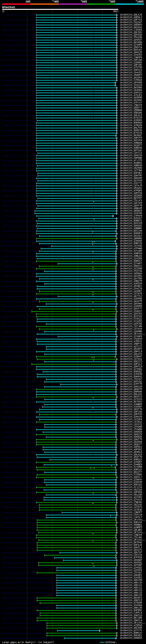146x644 pixels.
Task: Click the red 20% identity legend segment
Action: 16,4
